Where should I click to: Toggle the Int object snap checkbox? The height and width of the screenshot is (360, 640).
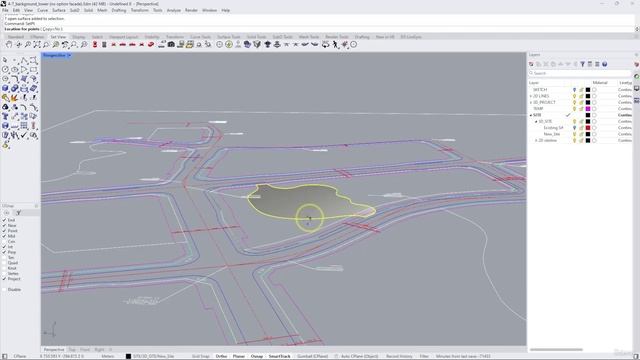(x=4, y=247)
